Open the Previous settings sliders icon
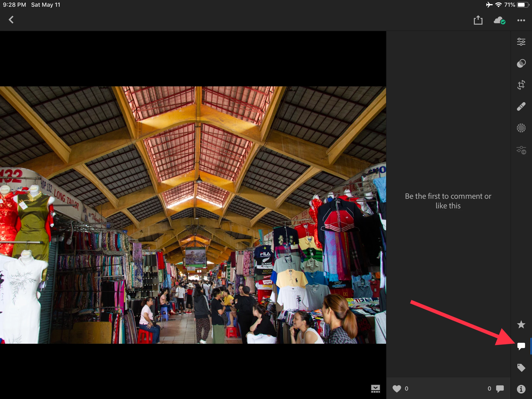 (521, 150)
